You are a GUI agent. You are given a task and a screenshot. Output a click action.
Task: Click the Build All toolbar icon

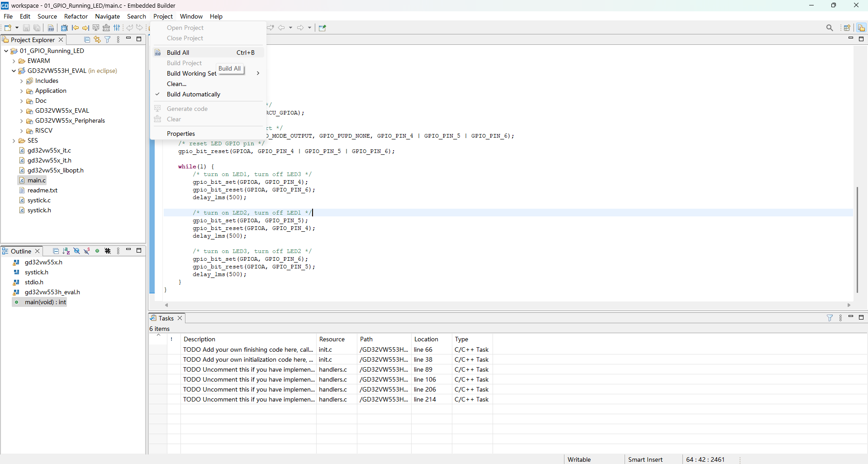[51, 28]
